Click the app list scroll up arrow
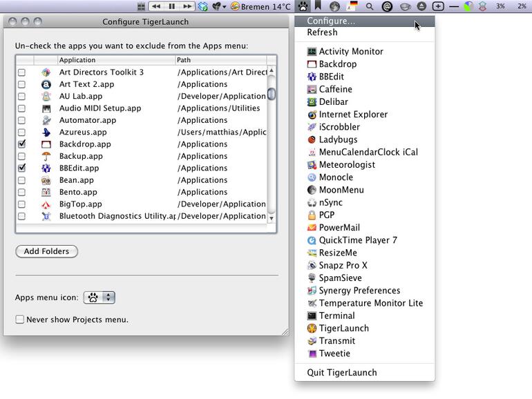This screenshot has height=399, width=532. click(272, 70)
